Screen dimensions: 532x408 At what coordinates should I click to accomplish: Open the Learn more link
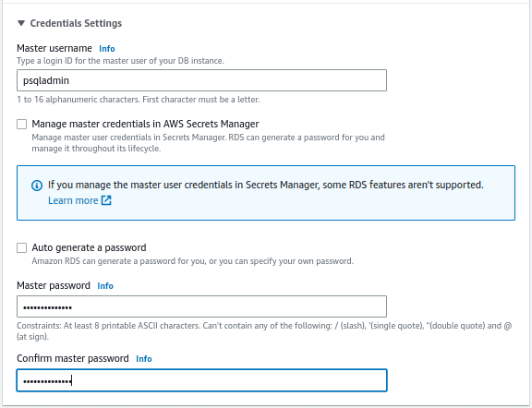[73, 200]
